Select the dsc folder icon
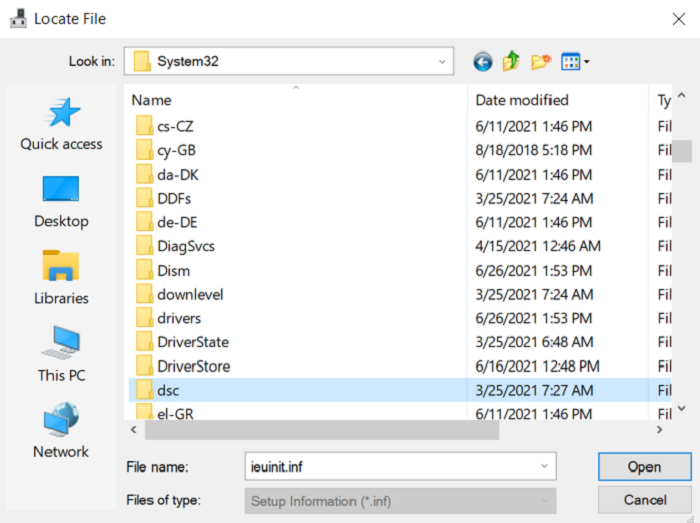This screenshot has height=523, width=700. (144, 390)
